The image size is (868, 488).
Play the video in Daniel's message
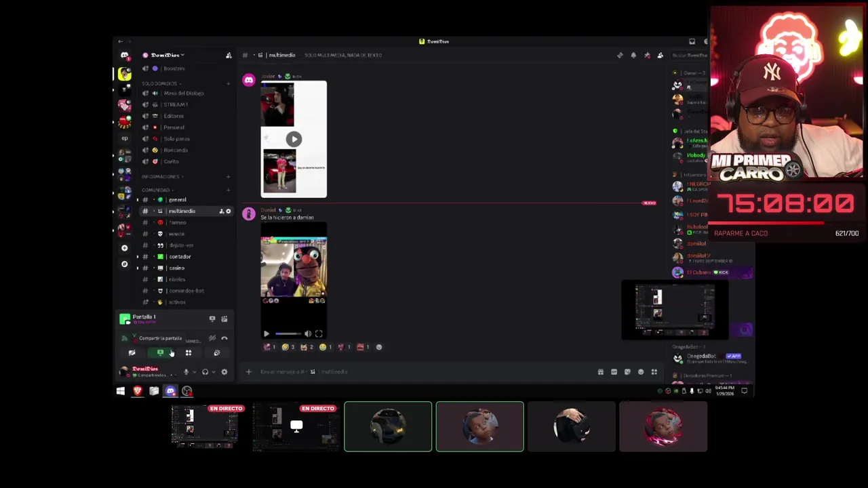266,333
